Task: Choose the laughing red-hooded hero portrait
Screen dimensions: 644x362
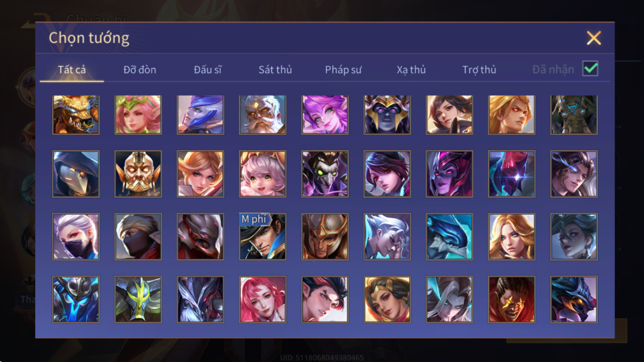Action: point(512,299)
